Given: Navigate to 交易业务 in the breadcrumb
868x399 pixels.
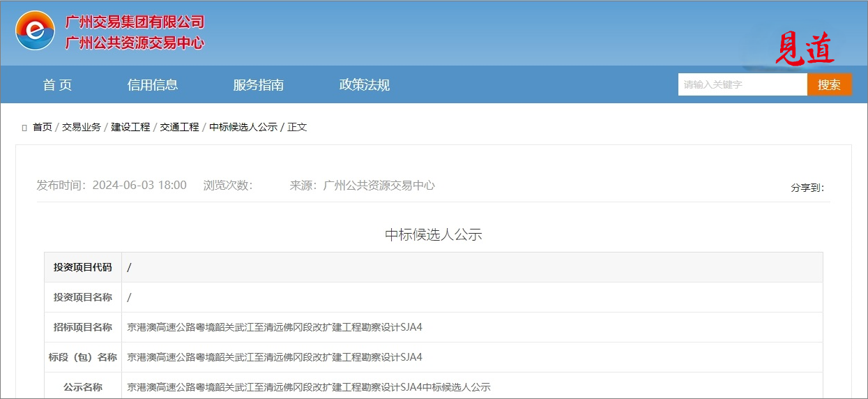Looking at the screenshot, I should 82,127.
